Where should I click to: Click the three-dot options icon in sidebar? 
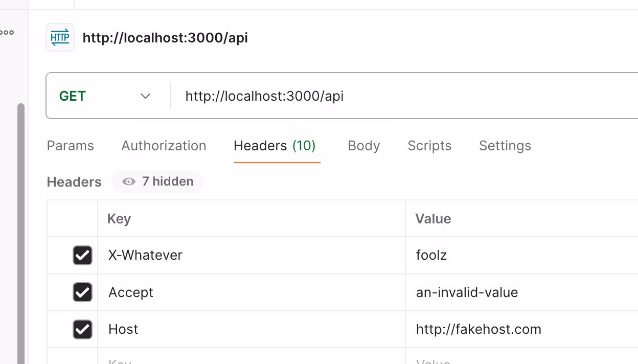pyautogui.click(x=7, y=33)
